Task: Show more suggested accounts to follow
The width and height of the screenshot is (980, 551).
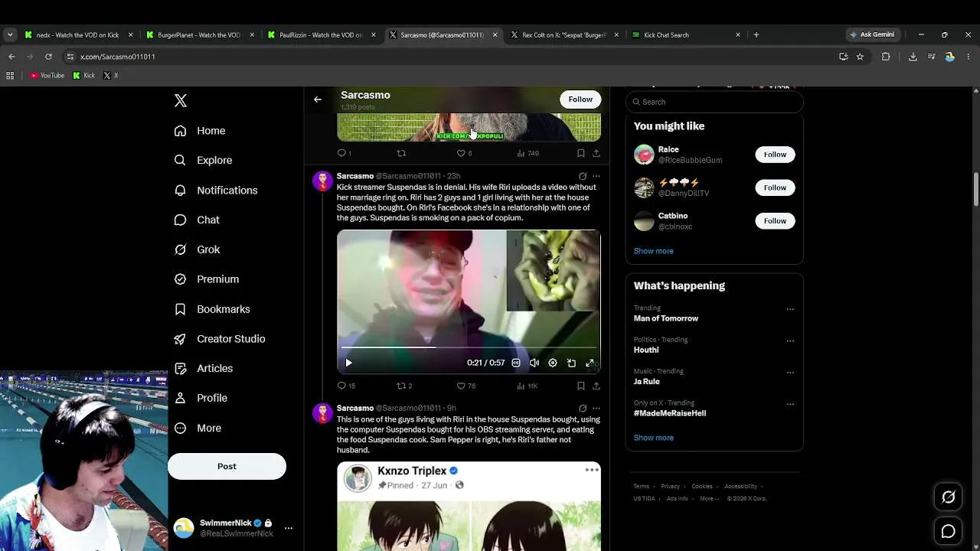Action: tap(654, 251)
